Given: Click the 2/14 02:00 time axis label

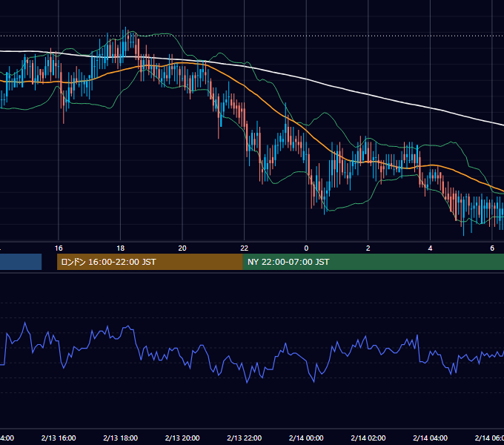Looking at the screenshot, I should coord(368,438).
